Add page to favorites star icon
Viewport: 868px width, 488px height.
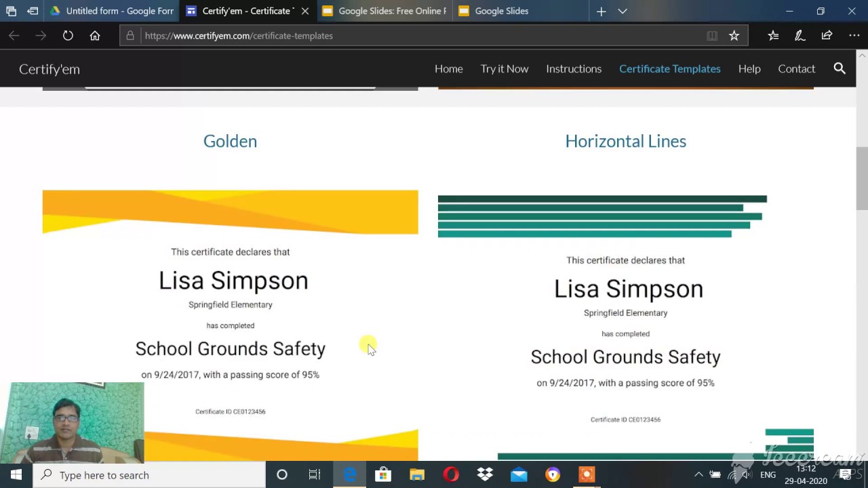click(x=734, y=36)
